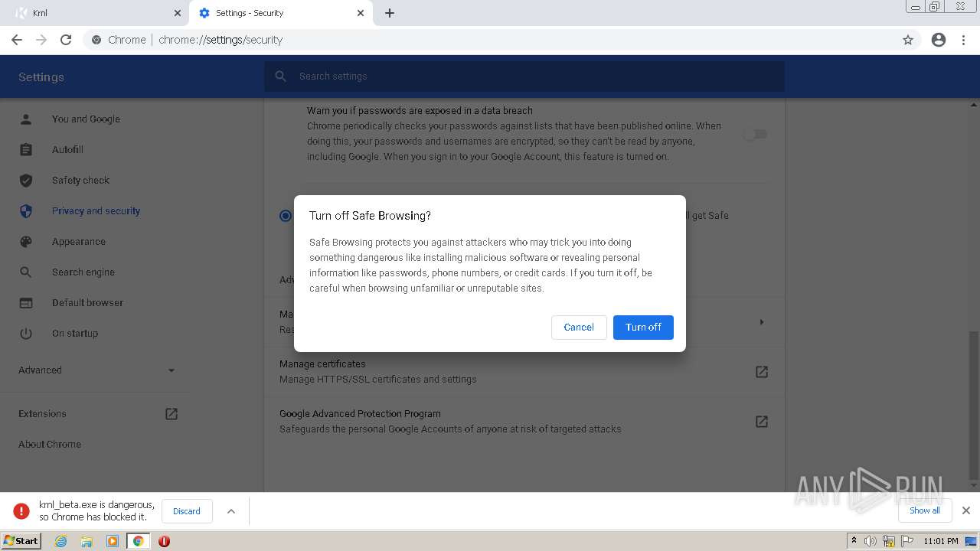This screenshot has width=980, height=551.
Task: Click the Extensions external link icon
Action: (171, 414)
